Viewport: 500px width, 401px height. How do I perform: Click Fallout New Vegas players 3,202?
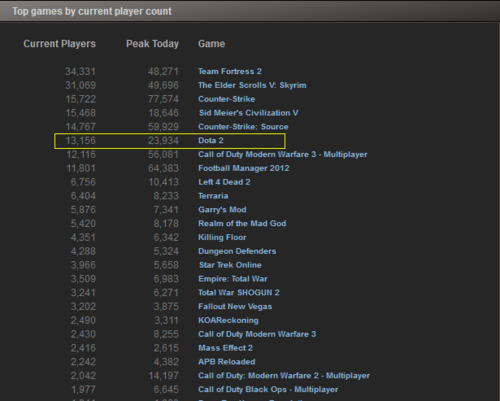(x=83, y=307)
